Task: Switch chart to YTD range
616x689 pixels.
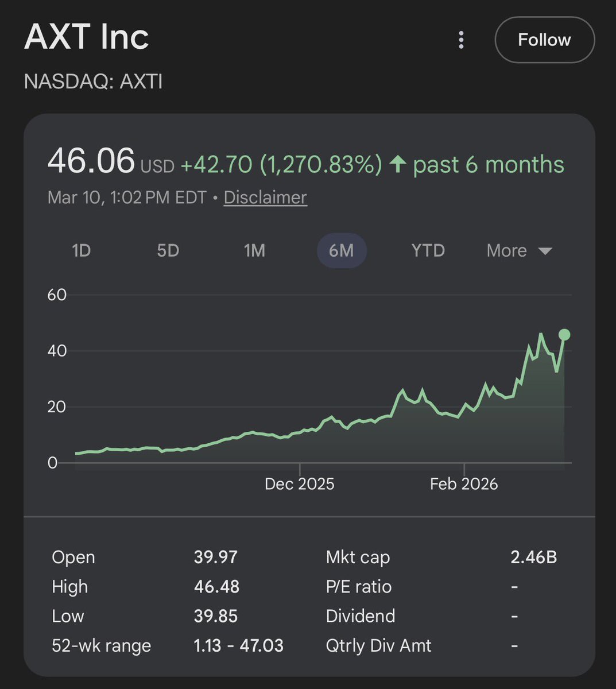Action: pos(428,250)
